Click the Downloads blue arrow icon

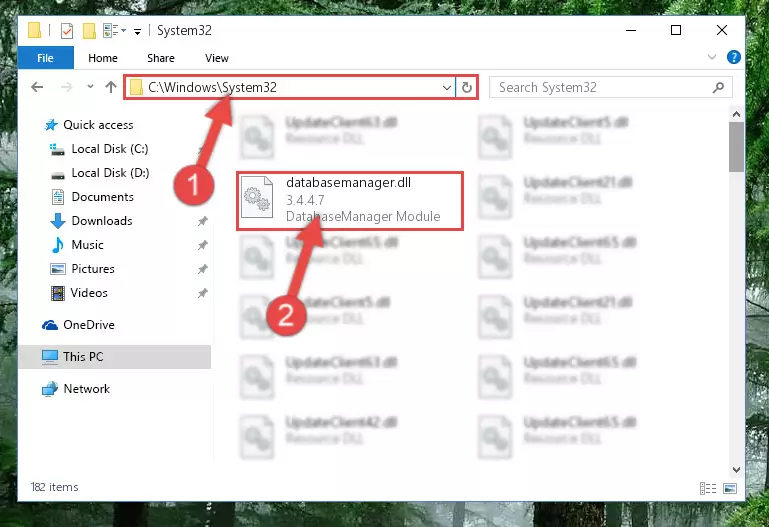tap(58, 221)
